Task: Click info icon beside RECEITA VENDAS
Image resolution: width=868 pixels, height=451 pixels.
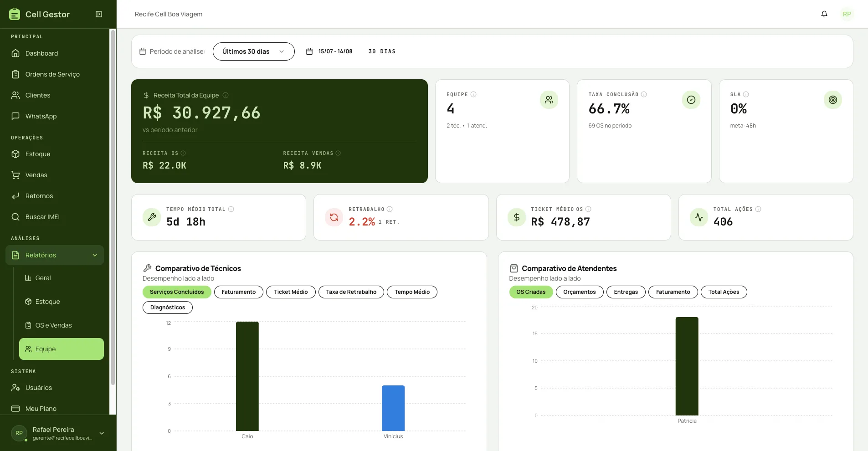Action: click(338, 153)
